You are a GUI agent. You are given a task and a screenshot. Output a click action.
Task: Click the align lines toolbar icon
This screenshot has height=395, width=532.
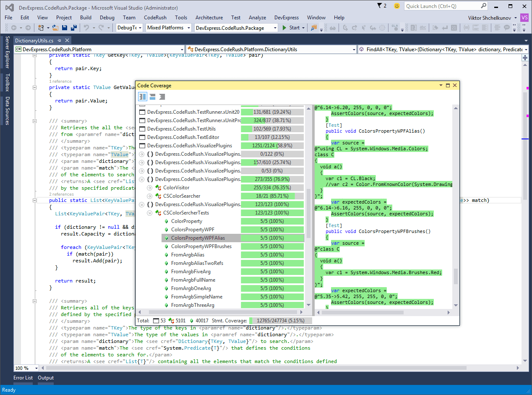click(498, 28)
